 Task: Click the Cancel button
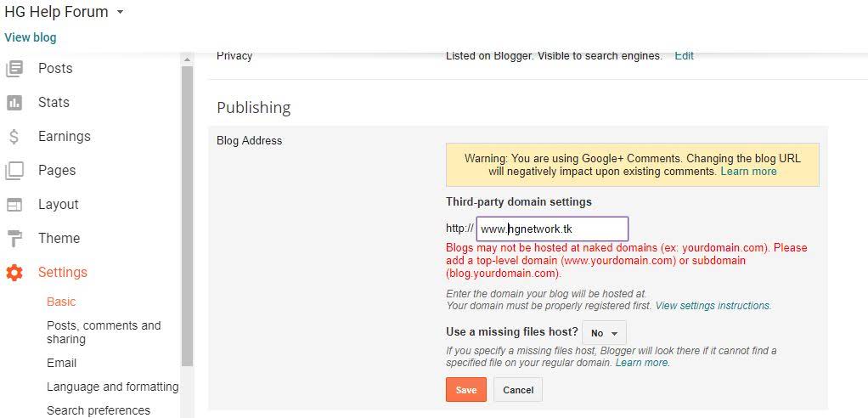[518, 390]
